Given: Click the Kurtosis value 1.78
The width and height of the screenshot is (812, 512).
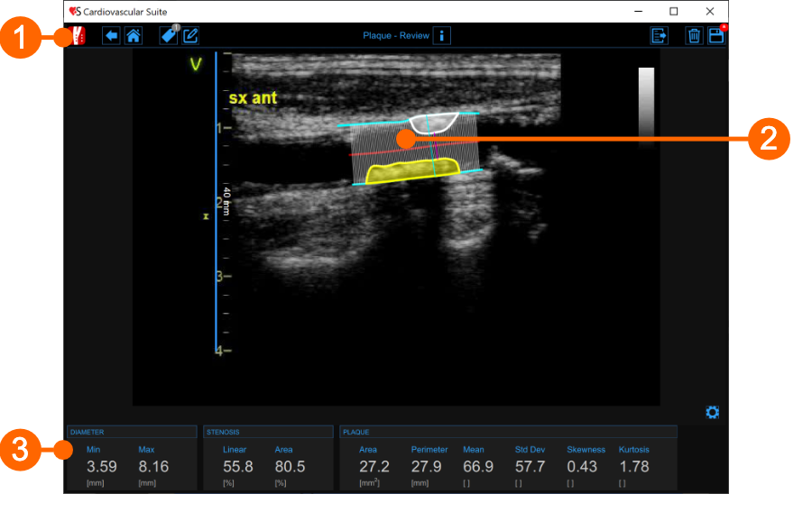Looking at the screenshot, I should 633,467.
